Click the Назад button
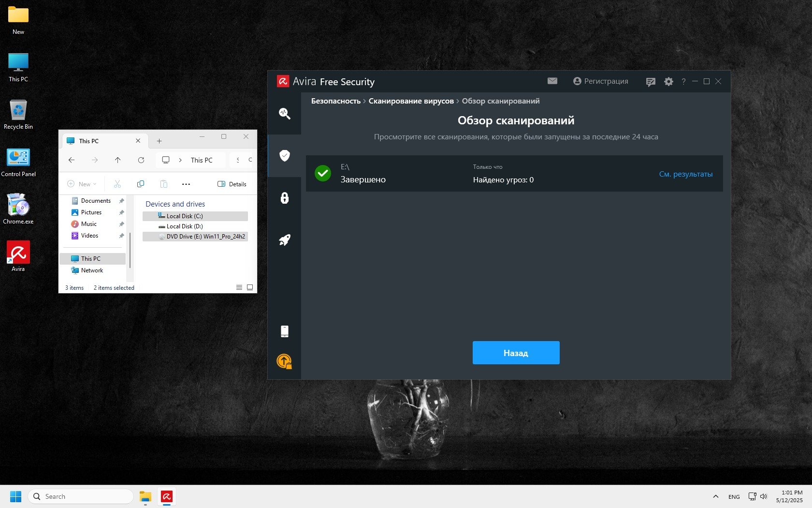 point(516,353)
